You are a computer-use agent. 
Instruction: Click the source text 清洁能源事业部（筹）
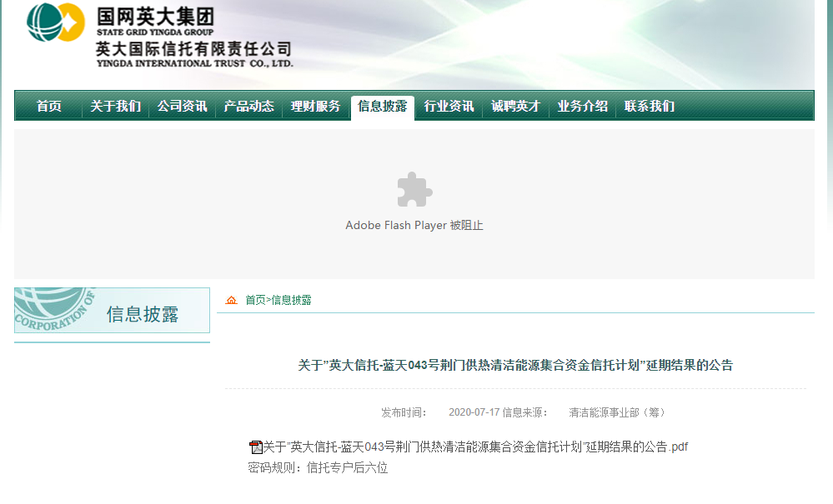coord(617,412)
